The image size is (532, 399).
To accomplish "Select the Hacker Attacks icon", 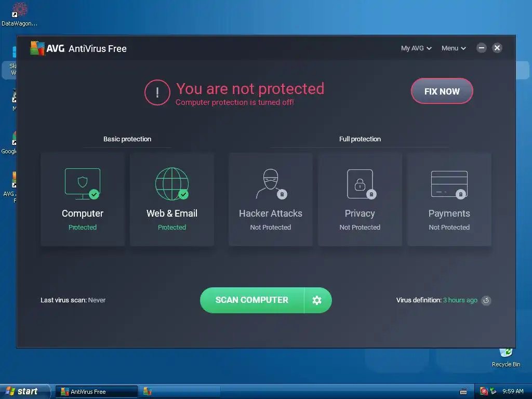I will (271, 183).
